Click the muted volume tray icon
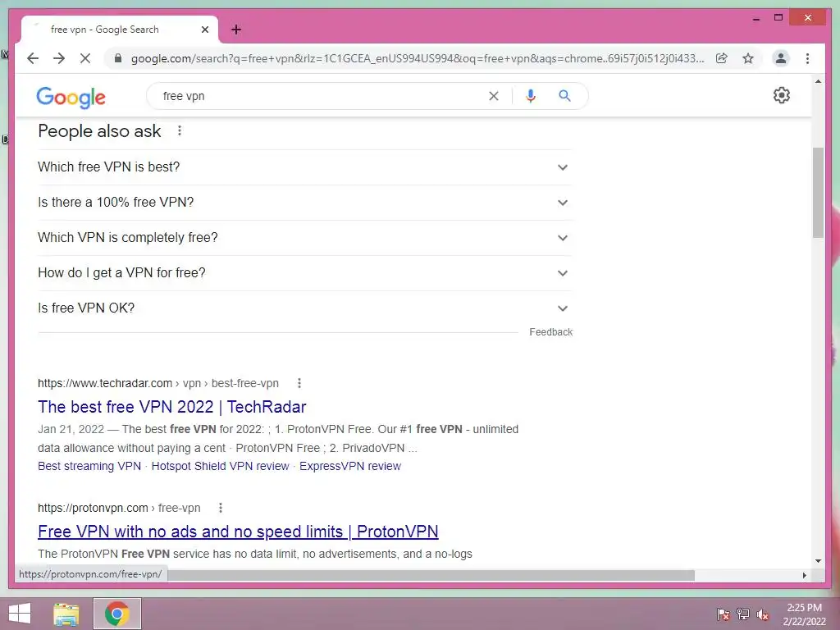 click(762, 614)
